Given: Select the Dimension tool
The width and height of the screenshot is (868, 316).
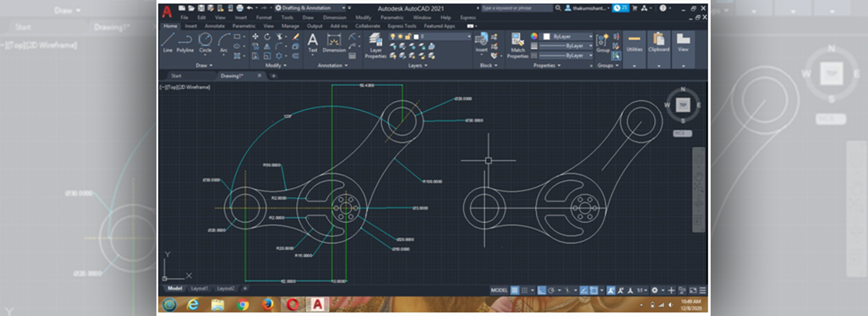Looking at the screenshot, I should coord(334,43).
